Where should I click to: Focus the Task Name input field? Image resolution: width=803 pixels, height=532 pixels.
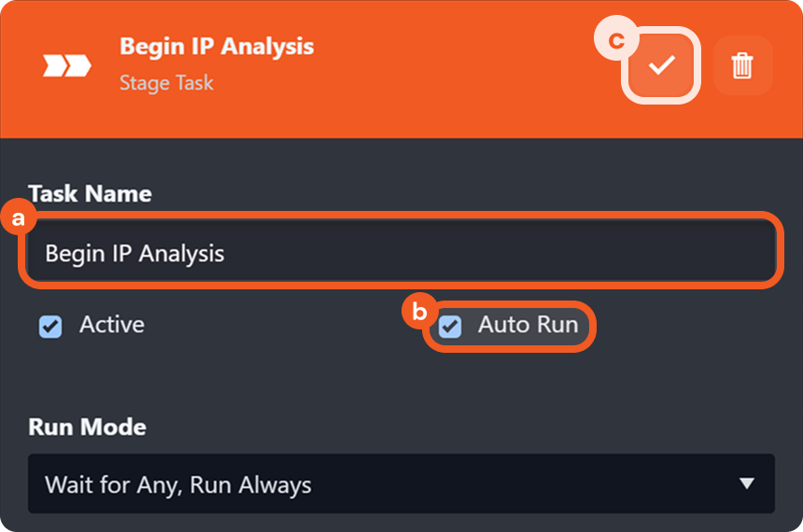tap(401, 253)
